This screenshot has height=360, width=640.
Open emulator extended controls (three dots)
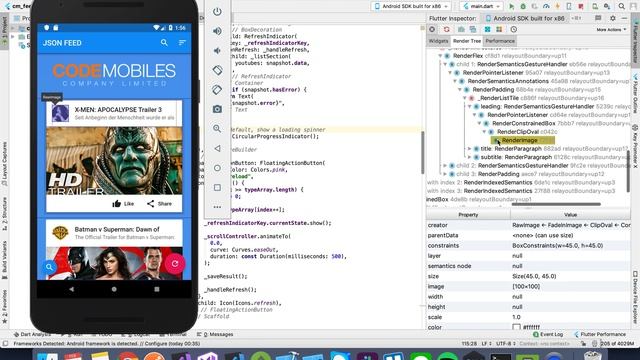(217, 207)
